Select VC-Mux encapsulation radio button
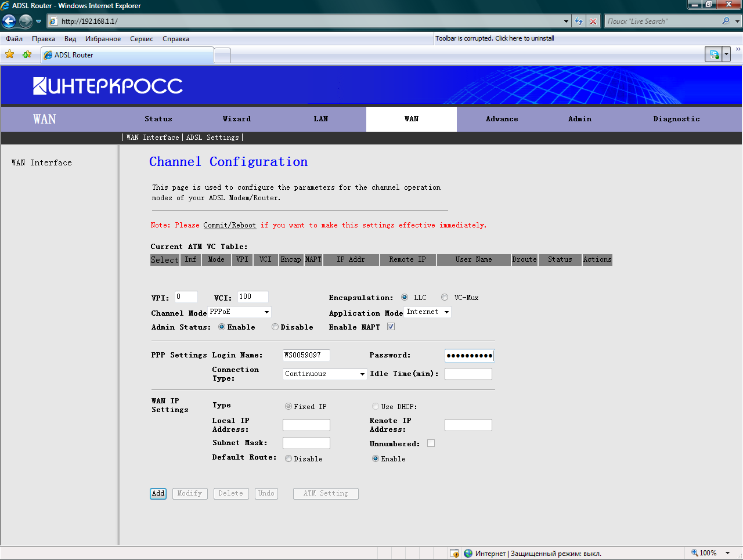The width and height of the screenshot is (743, 560). click(445, 297)
